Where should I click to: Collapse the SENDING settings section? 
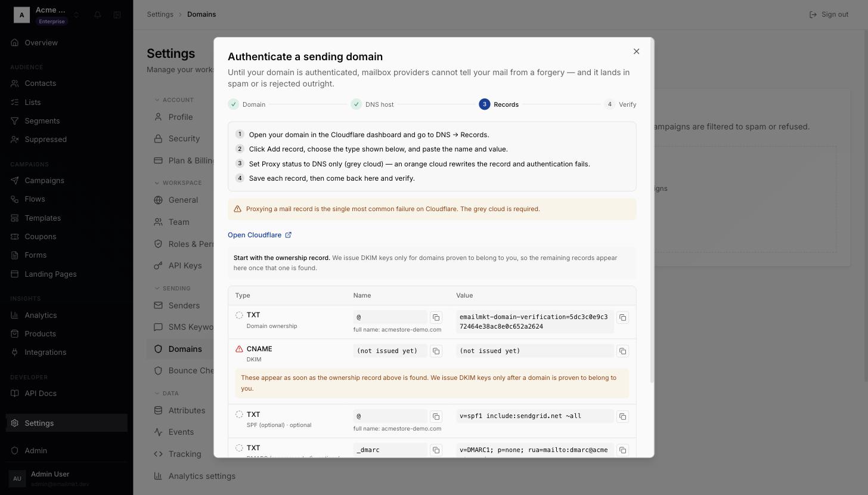click(x=172, y=288)
